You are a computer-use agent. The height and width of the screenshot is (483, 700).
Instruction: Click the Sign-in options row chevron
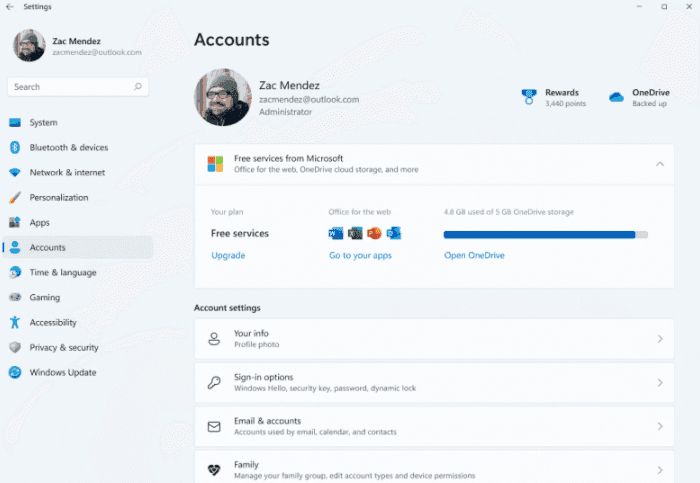(660, 383)
